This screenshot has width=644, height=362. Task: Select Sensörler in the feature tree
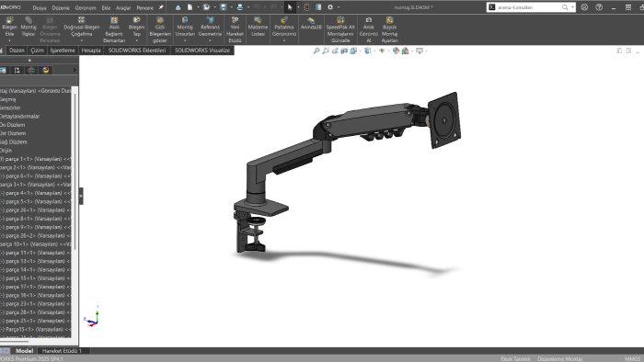point(10,107)
